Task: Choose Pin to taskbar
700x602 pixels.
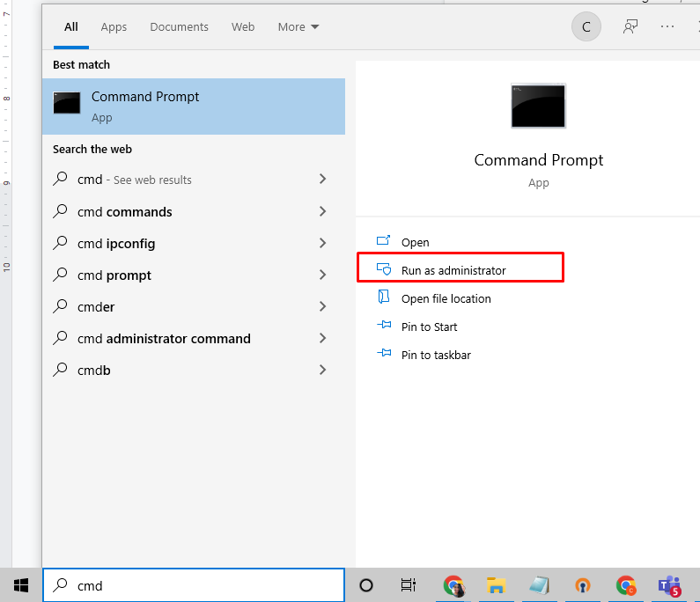Action: tap(436, 355)
